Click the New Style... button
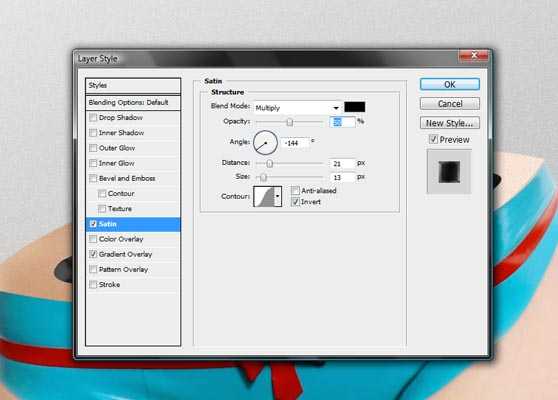Image resolution: width=558 pixels, height=400 pixels. click(x=449, y=123)
